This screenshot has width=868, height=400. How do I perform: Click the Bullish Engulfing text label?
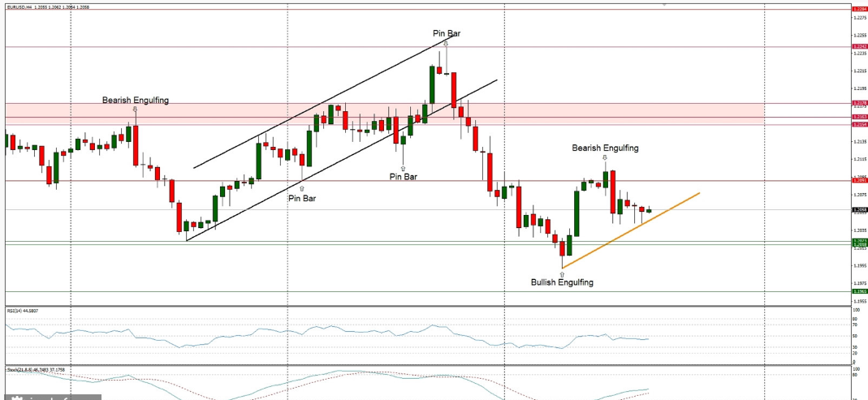pos(562,282)
